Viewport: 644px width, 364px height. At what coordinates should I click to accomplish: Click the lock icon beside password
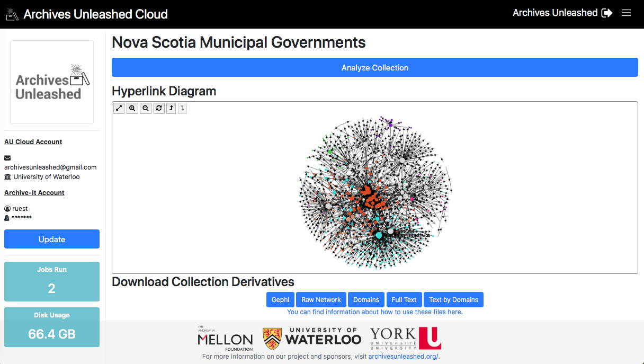(7, 218)
